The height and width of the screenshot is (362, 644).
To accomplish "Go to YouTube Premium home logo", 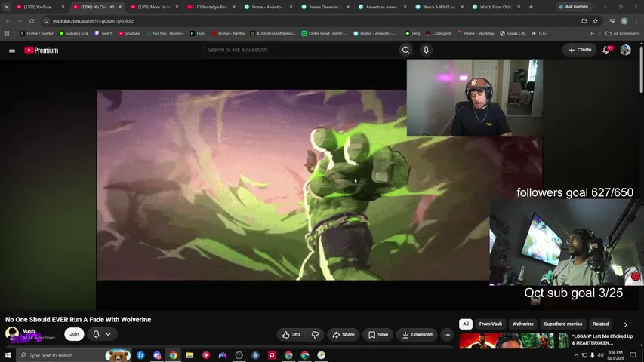I will [x=41, y=50].
